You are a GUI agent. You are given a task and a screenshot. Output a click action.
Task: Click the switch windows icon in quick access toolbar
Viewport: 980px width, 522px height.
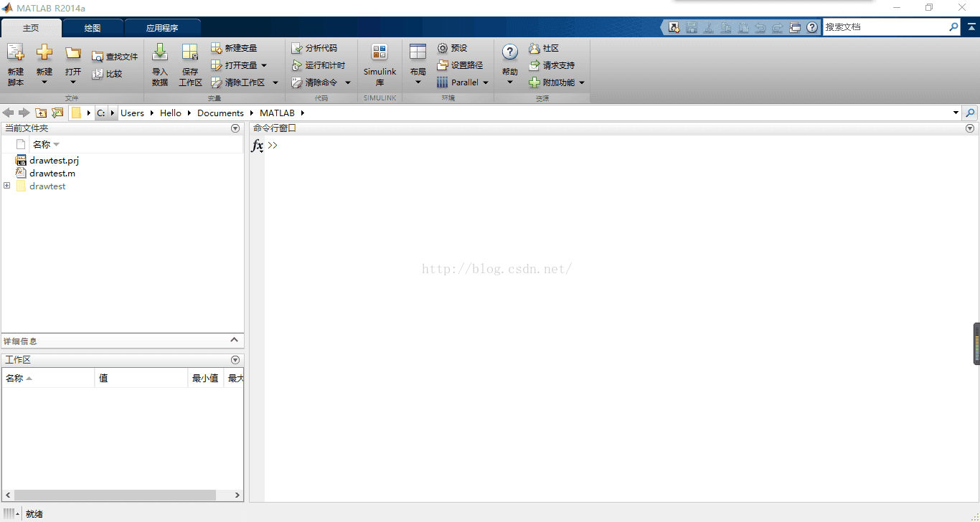795,27
